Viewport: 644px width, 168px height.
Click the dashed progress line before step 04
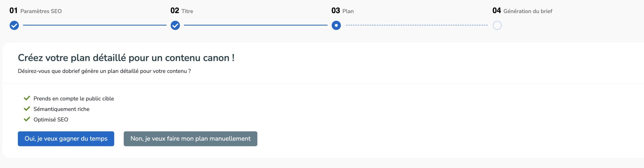coord(416,25)
